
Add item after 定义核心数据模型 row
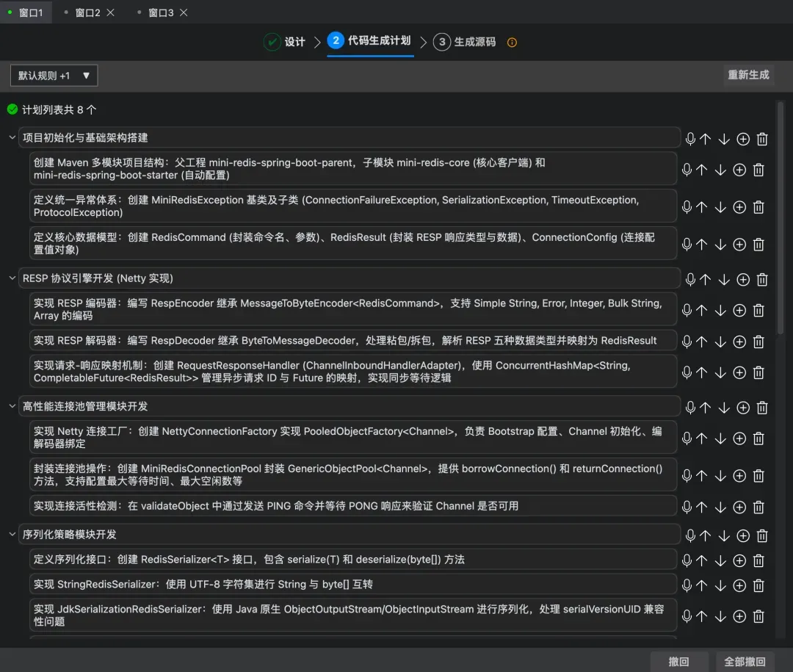(739, 245)
